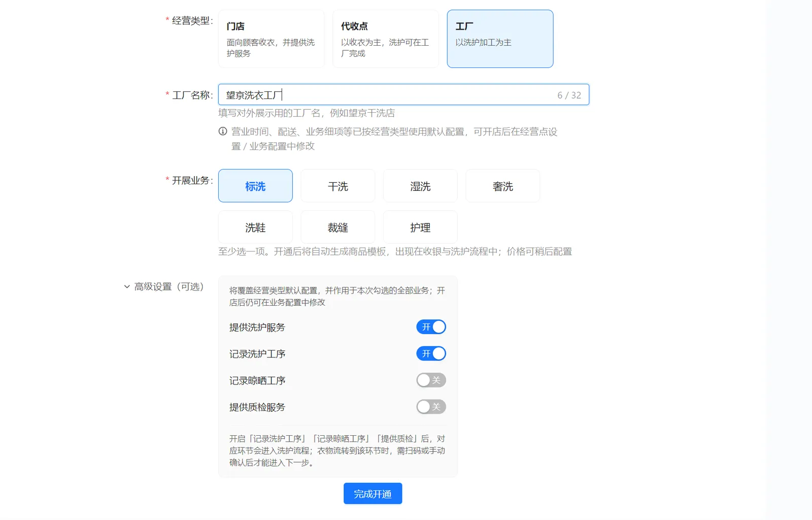Screen dimensions: 812x520
Task: Turn off the 记录洗护工序 switch
Action: click(x=431, y=353)
